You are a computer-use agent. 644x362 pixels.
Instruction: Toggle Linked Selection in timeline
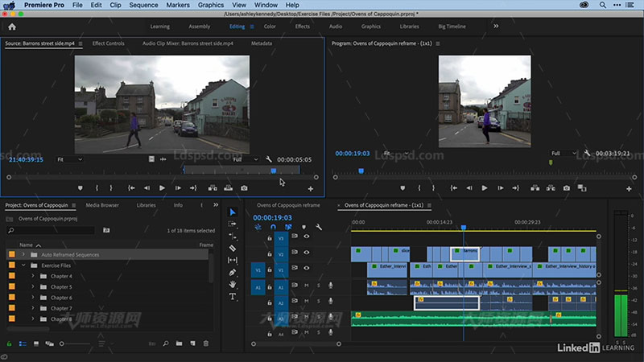coord(288,227)
